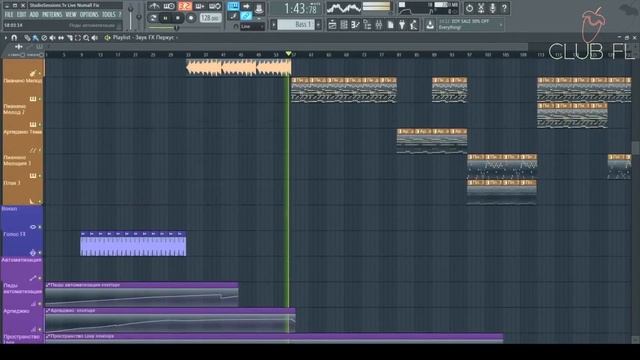
Task: Click the scissors one-click recording icon
Action: point(481,8)
